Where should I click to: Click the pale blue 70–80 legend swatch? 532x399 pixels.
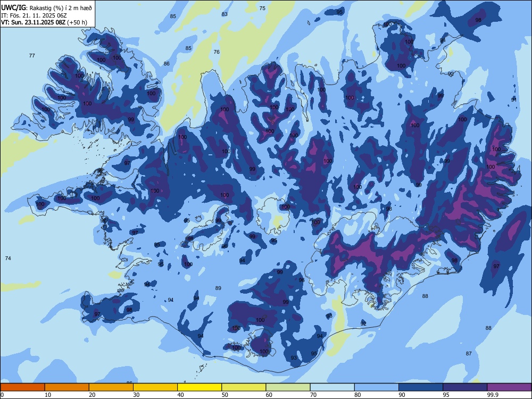pos(332,387)
